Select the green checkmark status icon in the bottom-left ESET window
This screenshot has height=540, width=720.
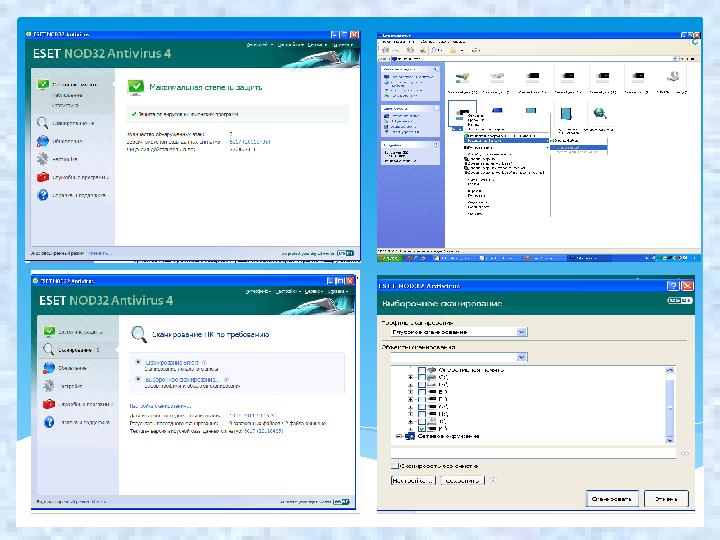tap(49, 331)
